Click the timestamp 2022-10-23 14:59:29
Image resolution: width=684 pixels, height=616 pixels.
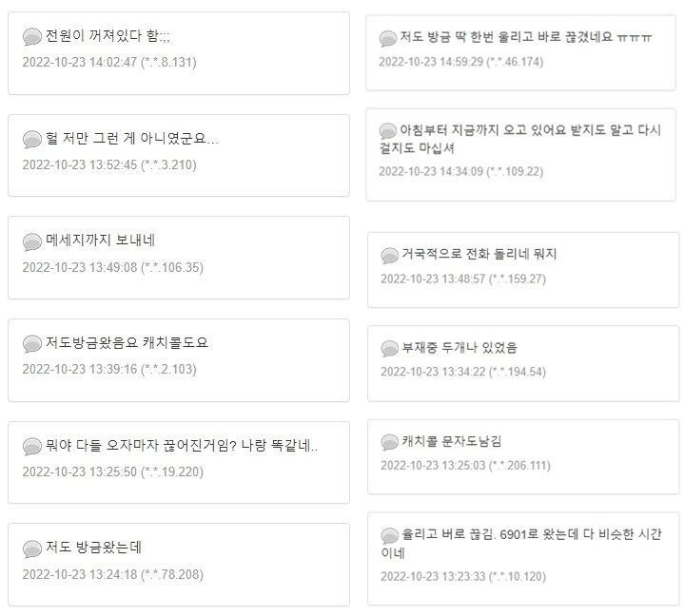pos(460,62)
